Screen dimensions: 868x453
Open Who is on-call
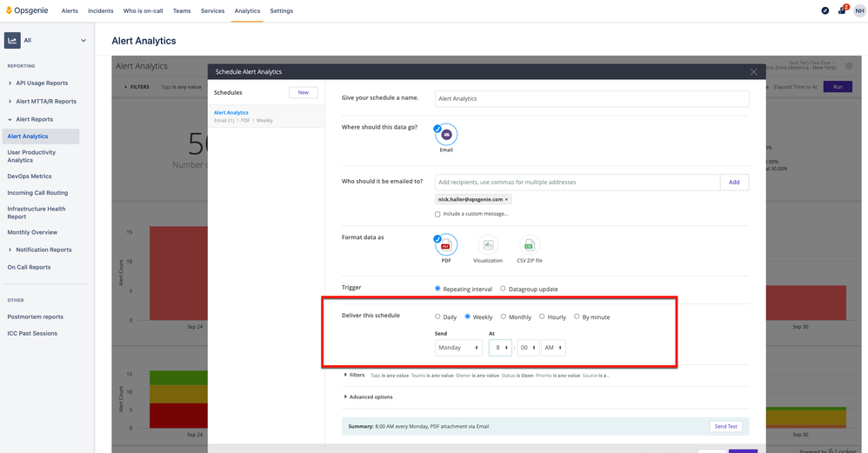click(x=143, y=11)
